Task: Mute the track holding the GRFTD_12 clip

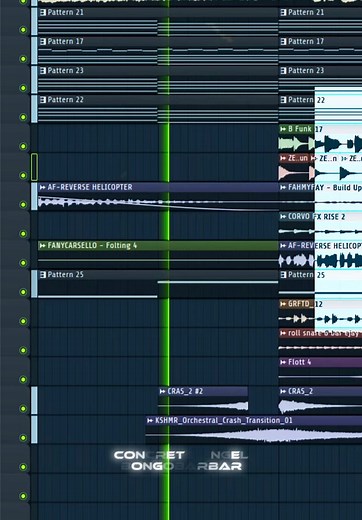Action: click(x=23, y=321)
